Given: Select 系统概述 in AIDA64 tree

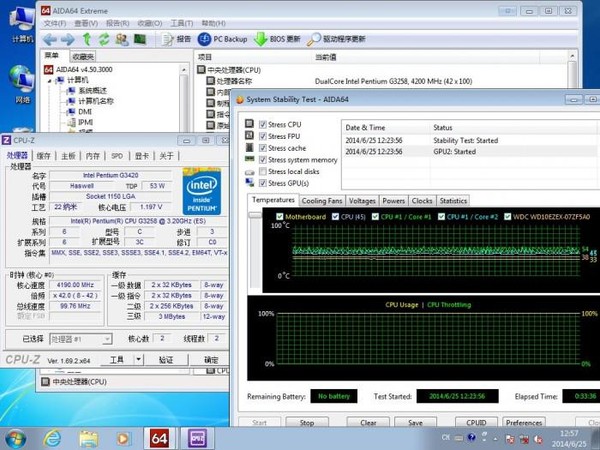Looking at the screenshot, I should (87, 91).
